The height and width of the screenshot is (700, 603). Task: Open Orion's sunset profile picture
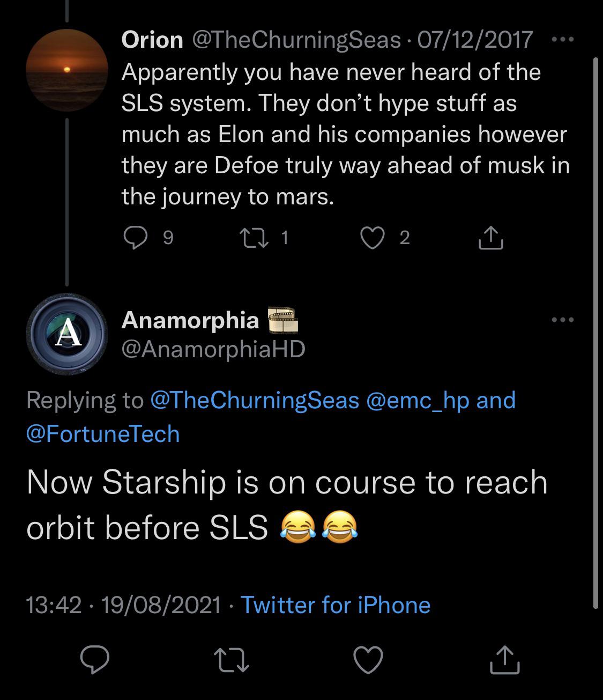coord(66,70)
